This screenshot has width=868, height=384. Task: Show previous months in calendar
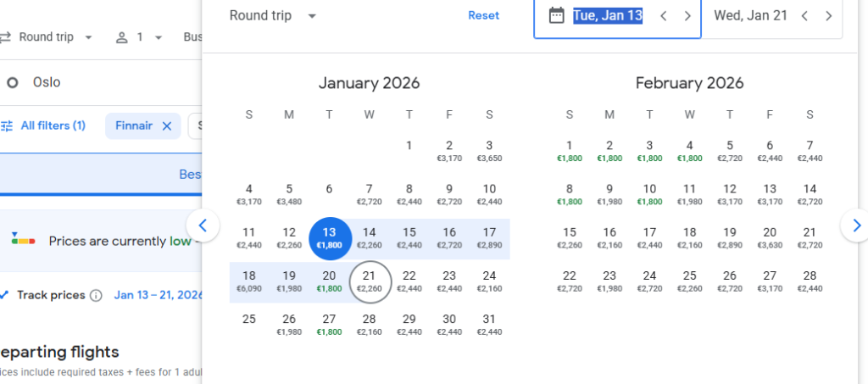click(203, 225)
